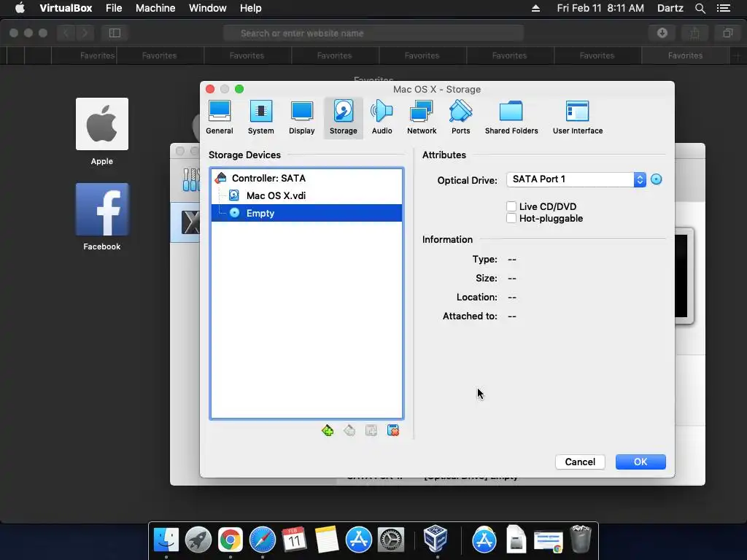Enable the Hot-pluggable checkbox
Screen dimensions: 747x560
pos(511,218)
